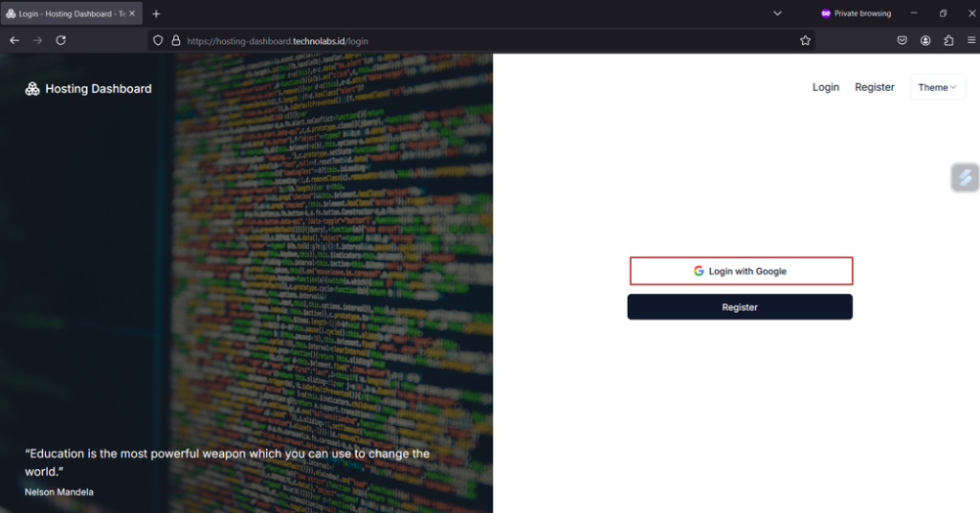The width and height of the screenshot is (980, 513).
Task: Click the floating widget icon on right edge
Action: (x=965, y=177)
